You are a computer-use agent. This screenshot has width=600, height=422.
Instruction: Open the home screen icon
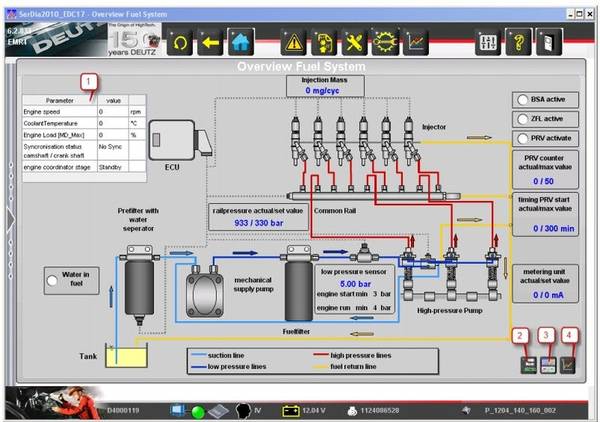243,41
